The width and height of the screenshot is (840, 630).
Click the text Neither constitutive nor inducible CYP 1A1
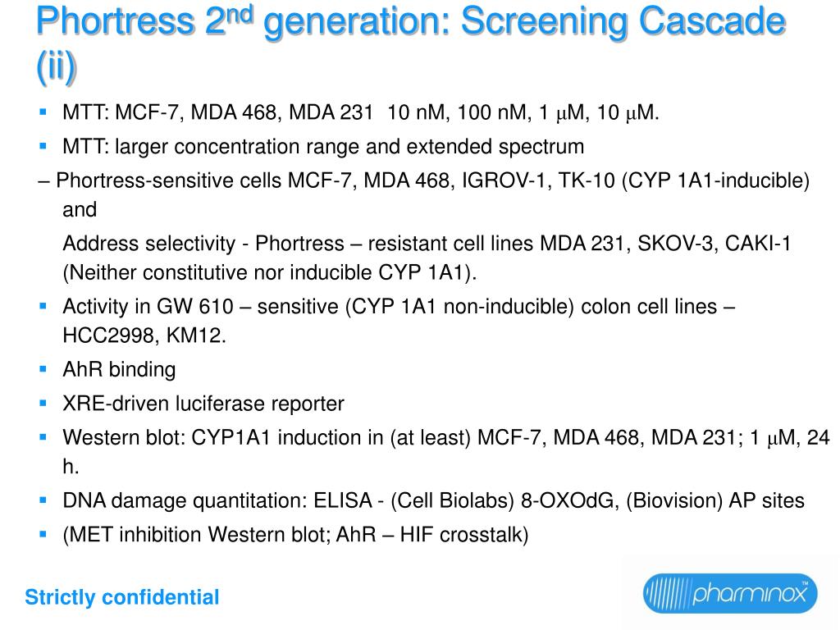pyautogui.click(x=269, y=272)
